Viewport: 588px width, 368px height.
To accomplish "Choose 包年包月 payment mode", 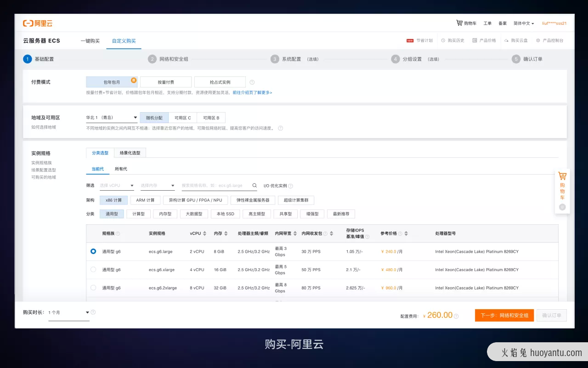I will pos(112,82).
